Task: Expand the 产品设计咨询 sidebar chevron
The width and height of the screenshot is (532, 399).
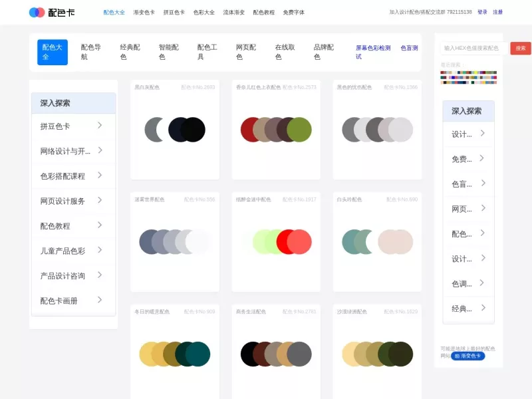Action: tap(100, 275)
